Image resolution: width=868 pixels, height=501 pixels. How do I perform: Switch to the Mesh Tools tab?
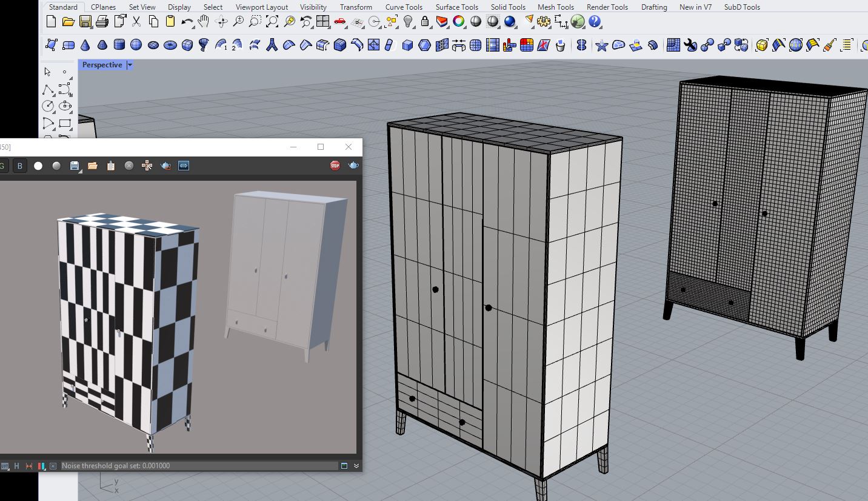click(555, 7)
